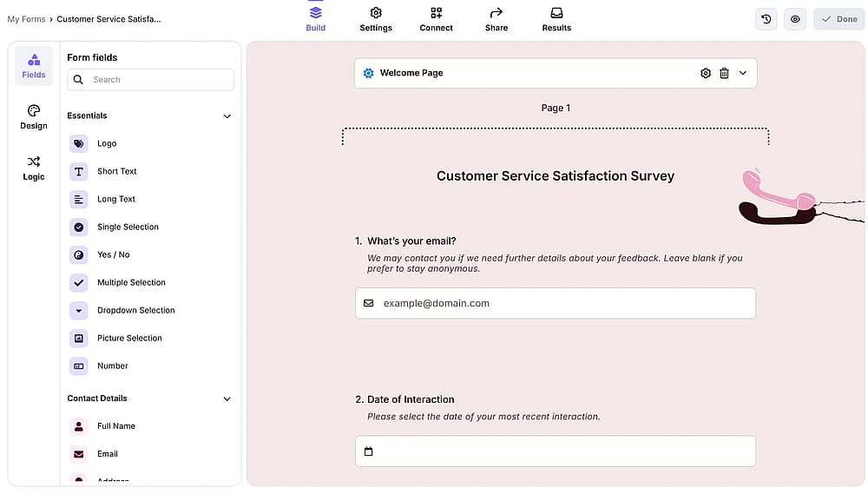Delete the Welcome Page trash icon
The width and height of the screenshot is (868, 494).
tap(724, 73)
